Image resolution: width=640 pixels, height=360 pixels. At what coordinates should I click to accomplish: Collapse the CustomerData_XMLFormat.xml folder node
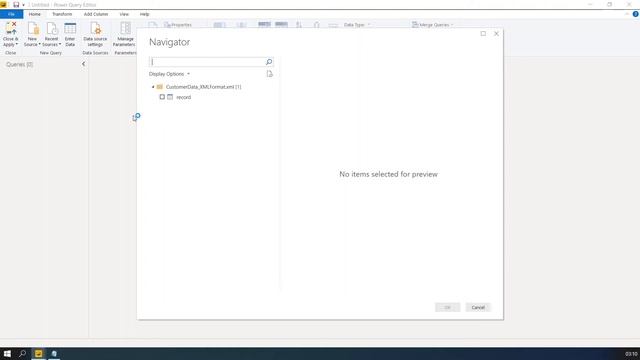153,87
